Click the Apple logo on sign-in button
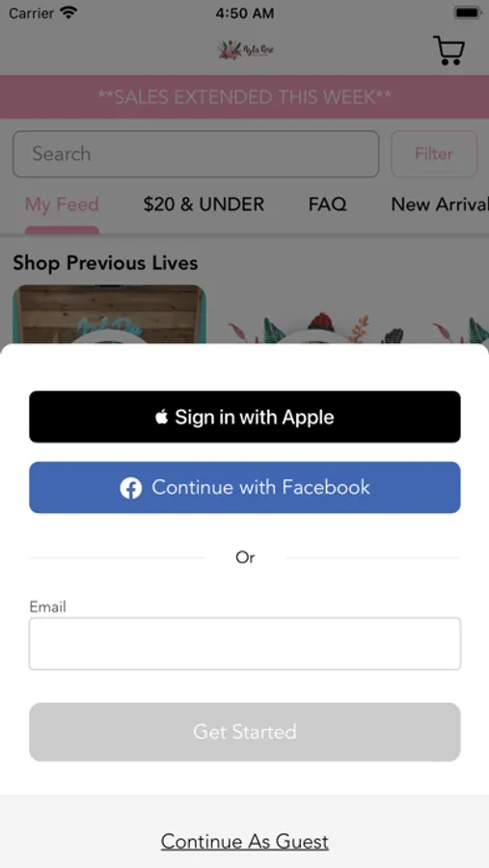The image size is (489, 868). (161, 417)
